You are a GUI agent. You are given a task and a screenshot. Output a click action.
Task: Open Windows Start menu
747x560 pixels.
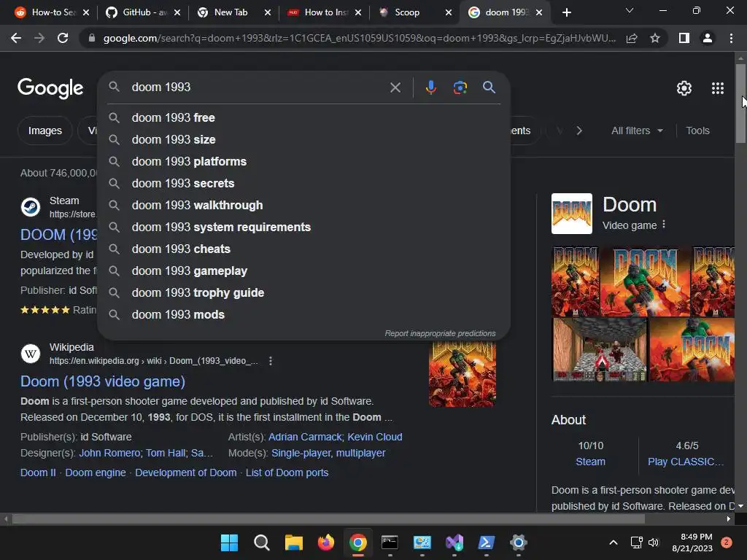pyautogui.click(x=229, y=542)
